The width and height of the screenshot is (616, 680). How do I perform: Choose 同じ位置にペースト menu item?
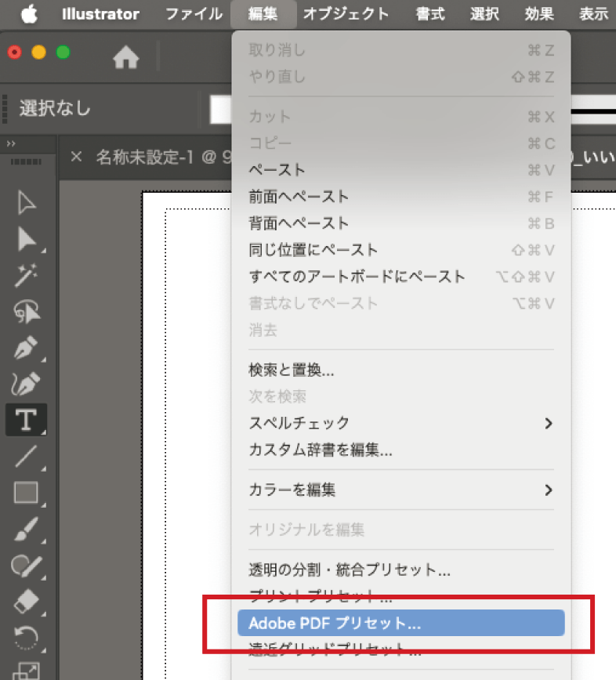click(x=401, y=250)
